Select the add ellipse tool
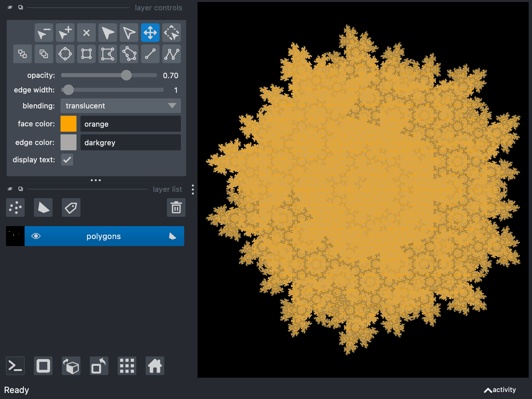532x399 pixels. (x=65, y=54)
